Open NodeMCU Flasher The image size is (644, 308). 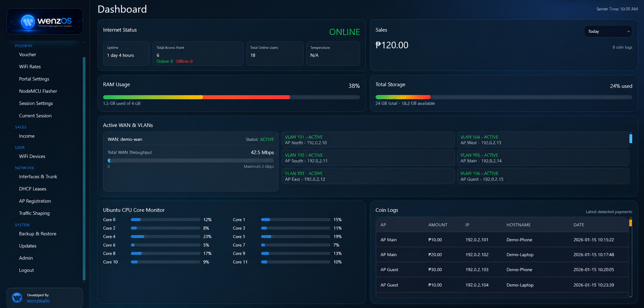tap(38, 91)
